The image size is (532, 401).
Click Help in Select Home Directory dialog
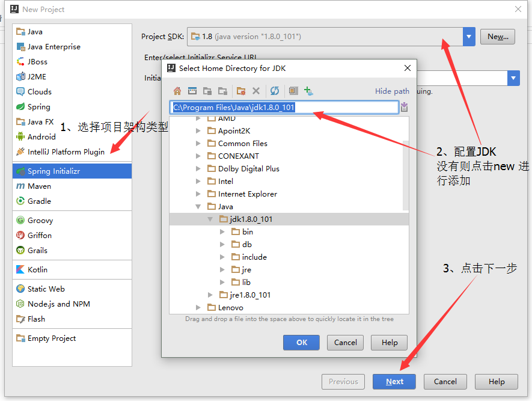tap(389, 343)
